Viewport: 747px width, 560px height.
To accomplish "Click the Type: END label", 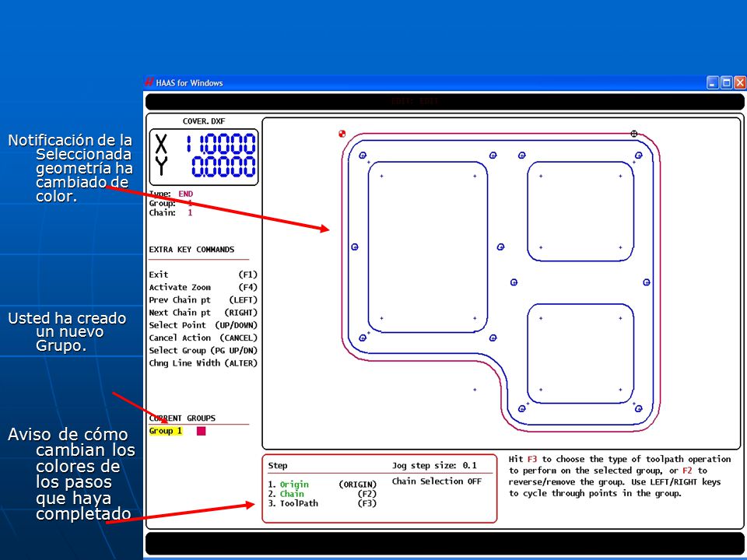I will [171, 194].
